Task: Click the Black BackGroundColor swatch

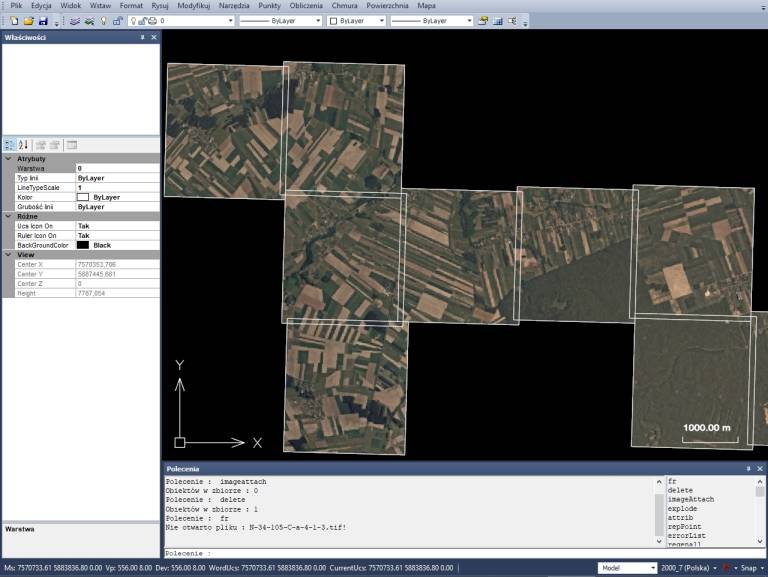Action: click(83, 245)
